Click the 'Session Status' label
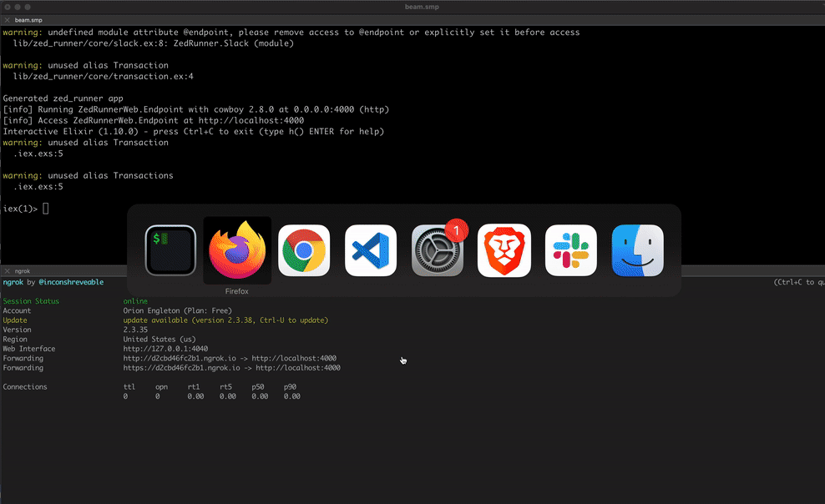This screenshot has height=504, width=825. [31, 301]
